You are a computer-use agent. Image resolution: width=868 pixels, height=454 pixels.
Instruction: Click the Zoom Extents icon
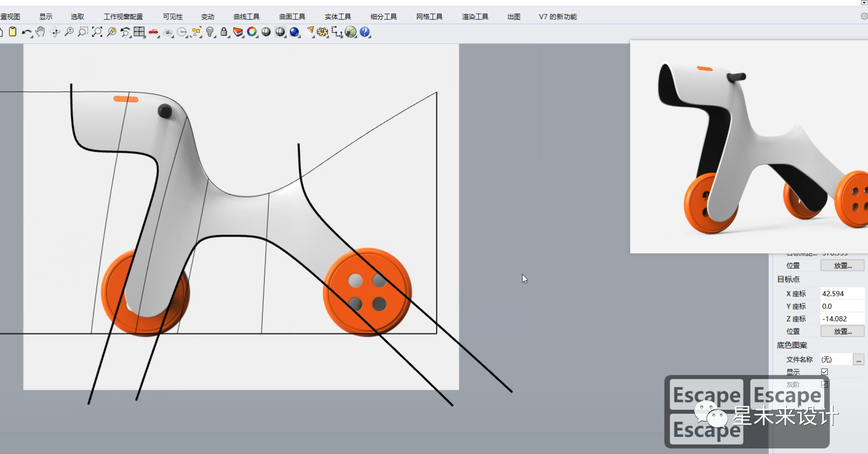97,32
